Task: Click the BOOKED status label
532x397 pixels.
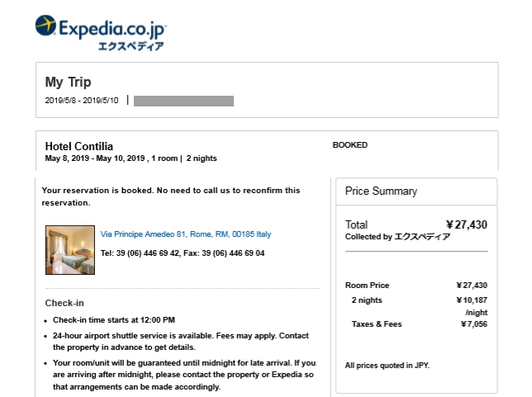Action: click(349, 145)
